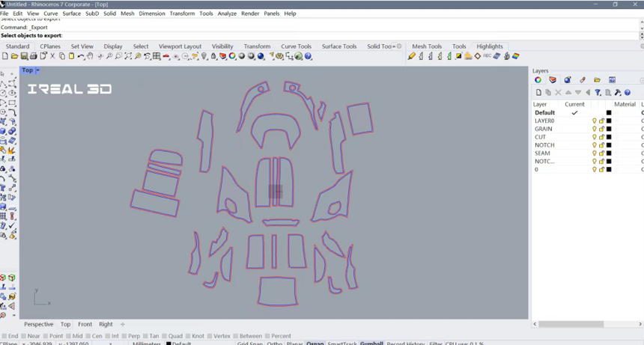The height and width of the screenshot is (345, 644).
Task: Switch to Front viewport tab
Action: click(x=85, y=324)
